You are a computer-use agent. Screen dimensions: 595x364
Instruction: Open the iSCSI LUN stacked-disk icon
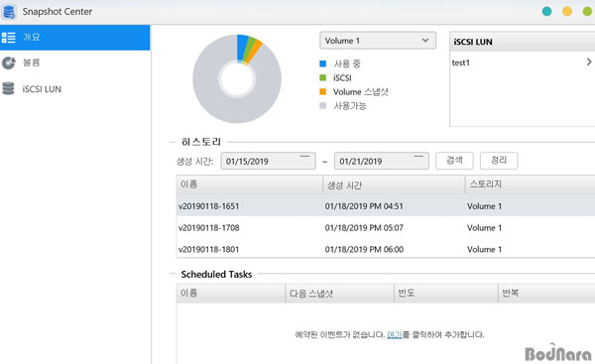[8, 88]
